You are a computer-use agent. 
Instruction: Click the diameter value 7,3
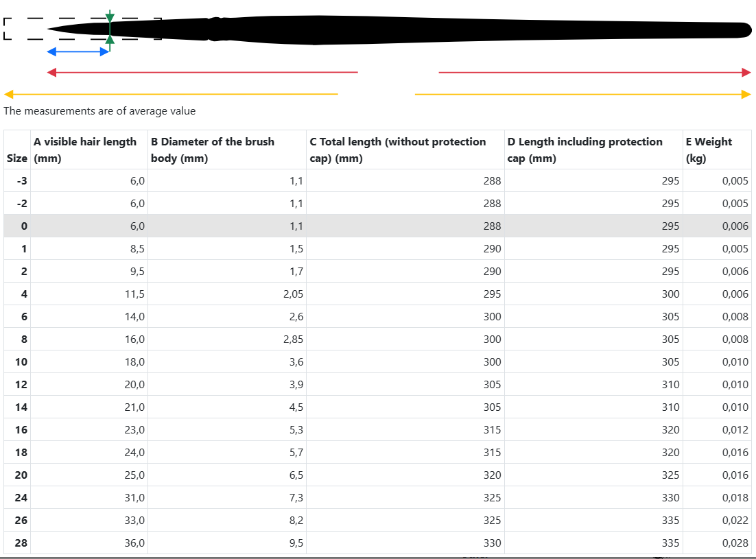pos(296,498)
